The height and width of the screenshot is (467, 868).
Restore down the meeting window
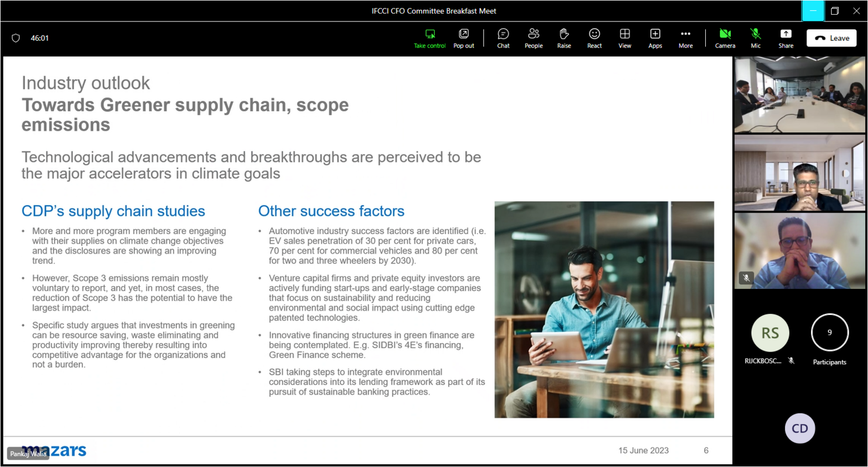(x=835, y=11)
